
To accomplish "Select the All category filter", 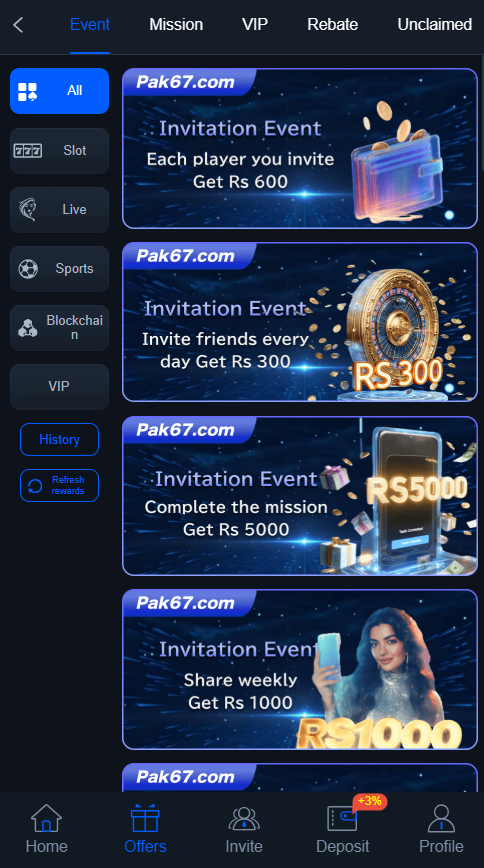I will point(59,91).
